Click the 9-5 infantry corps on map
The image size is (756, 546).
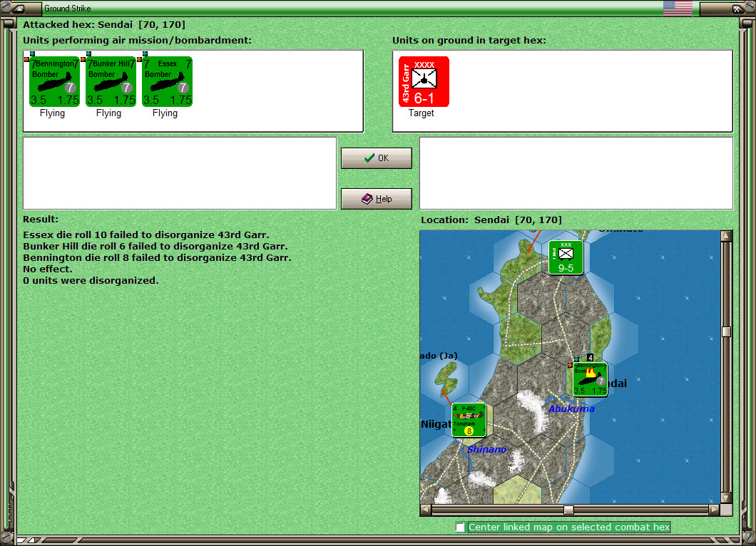pos(566,257)
